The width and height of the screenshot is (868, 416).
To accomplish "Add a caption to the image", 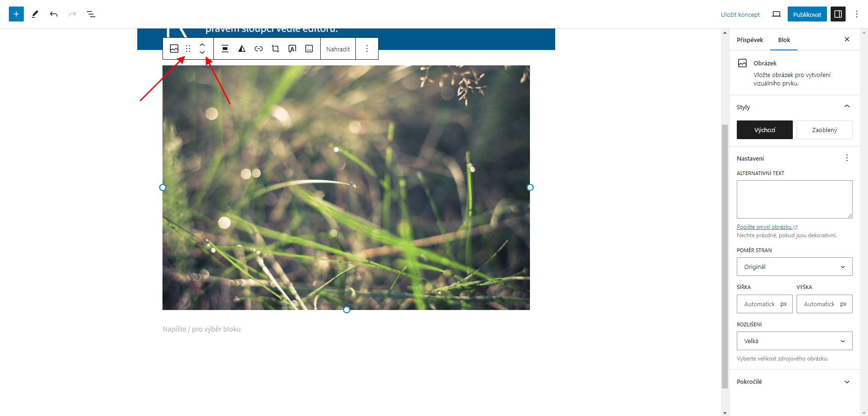I will click(309, 49).
